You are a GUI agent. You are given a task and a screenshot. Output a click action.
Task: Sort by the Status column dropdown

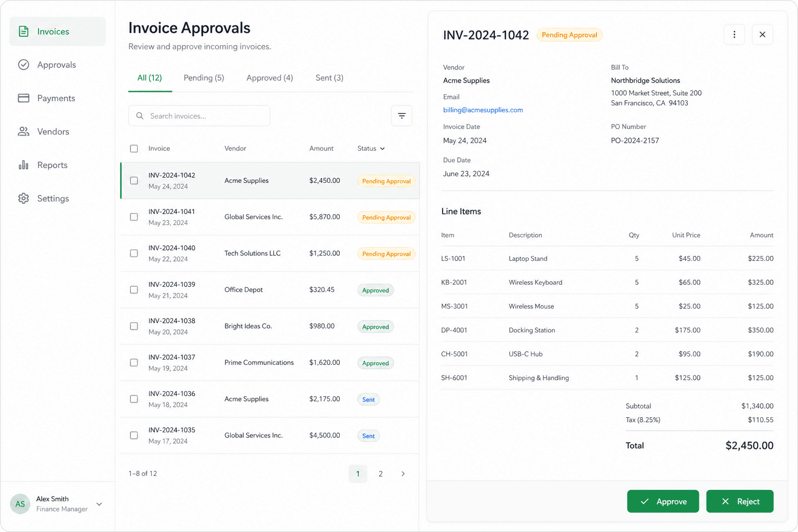pos(371,149)
